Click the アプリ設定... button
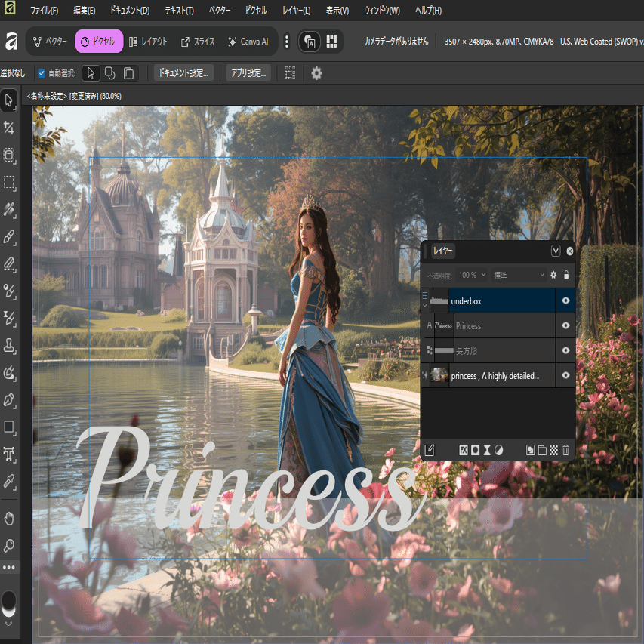The width and height of the screenshot is (644, 644). pyautogui.click(x=248, y=73)
